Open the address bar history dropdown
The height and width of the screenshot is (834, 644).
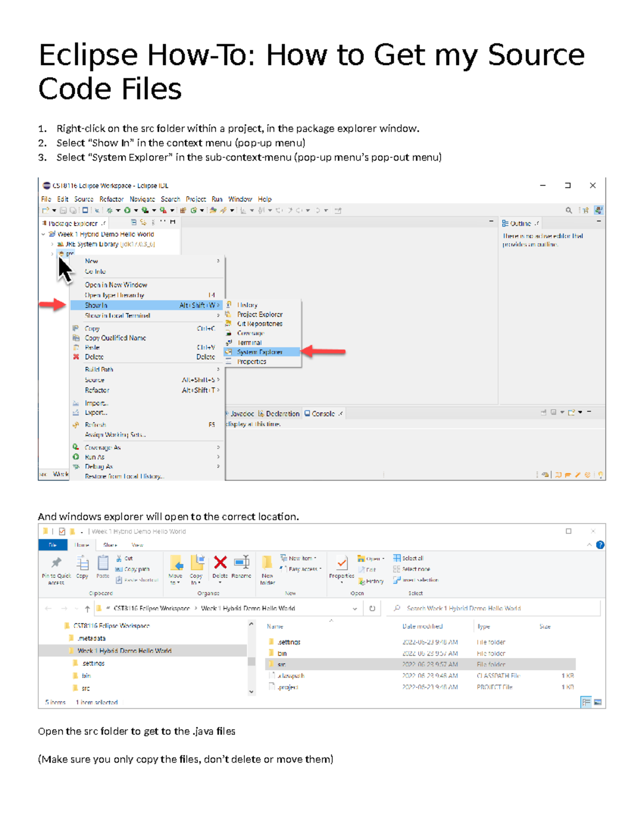[x=355, y=608]
